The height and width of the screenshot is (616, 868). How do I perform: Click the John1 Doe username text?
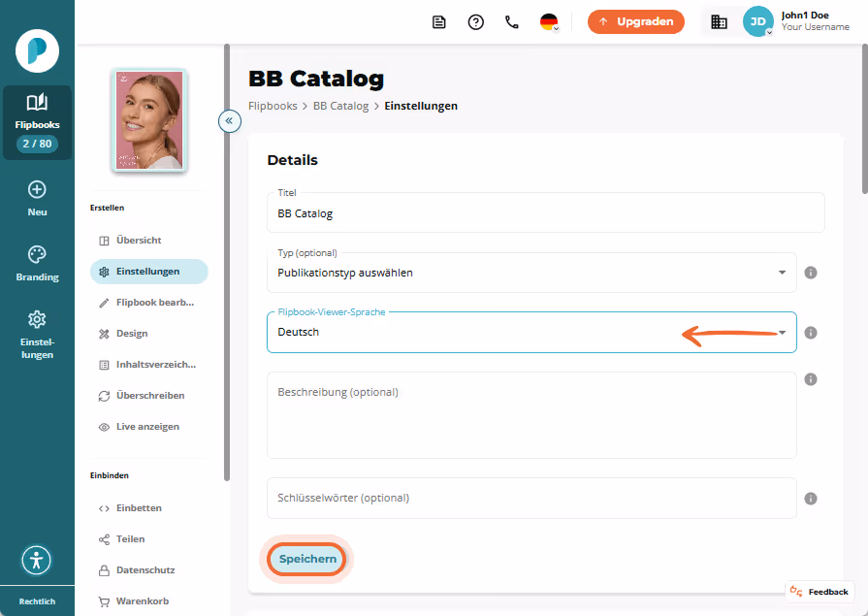point(805,15)
